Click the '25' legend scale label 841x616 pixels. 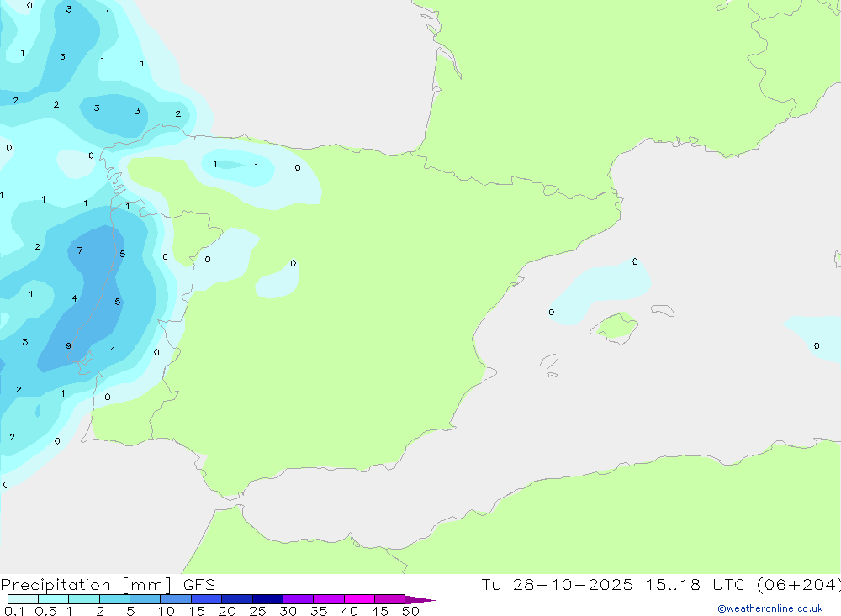[x=257, y=611]
